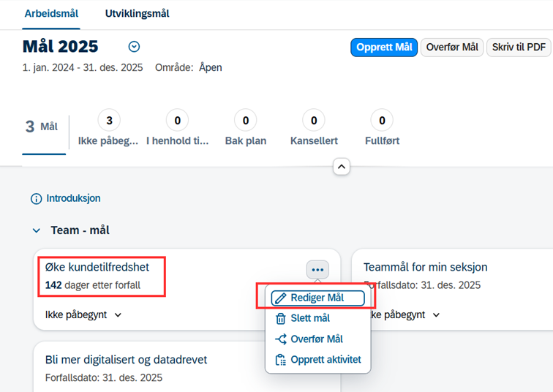Filter by I henhold til plan status
This screenshot has width=553, height=392.
(x=178, y=128)
